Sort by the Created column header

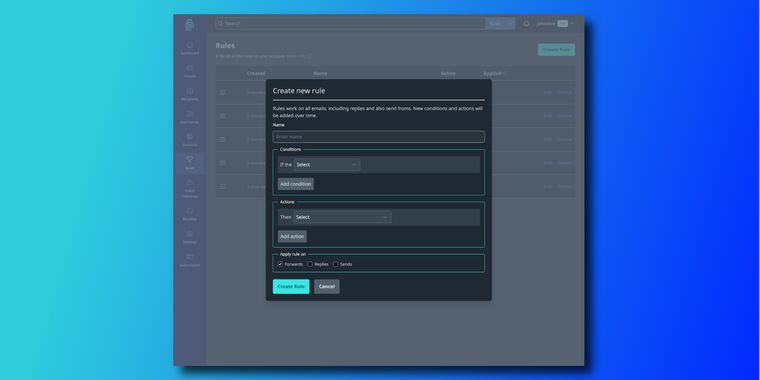256,74
